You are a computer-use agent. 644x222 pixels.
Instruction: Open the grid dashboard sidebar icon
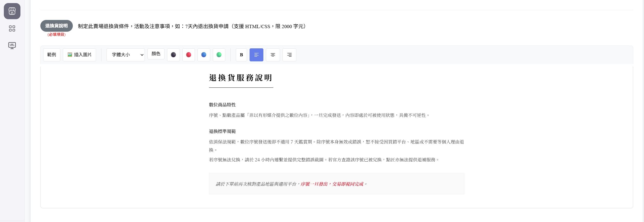coord(12,28)
